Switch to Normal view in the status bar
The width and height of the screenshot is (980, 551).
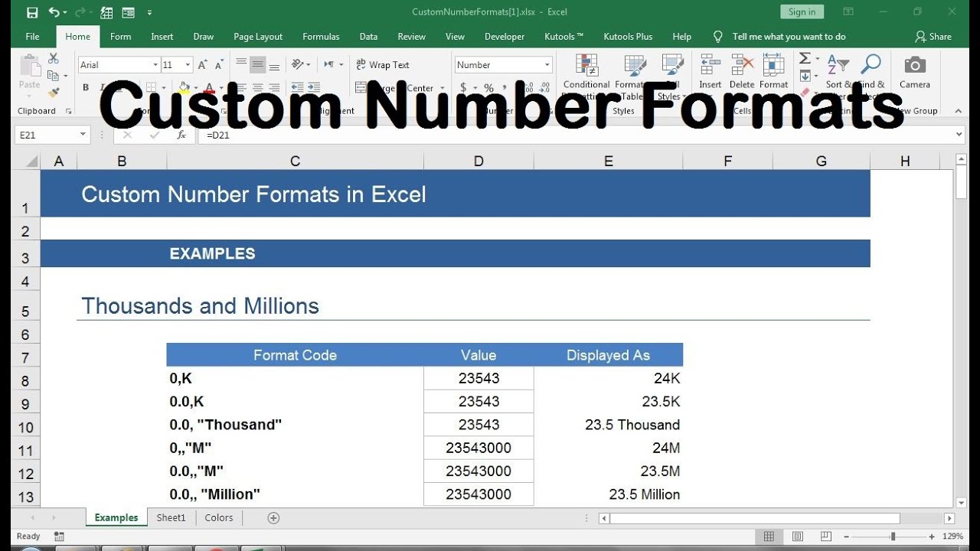pos(769,536)
